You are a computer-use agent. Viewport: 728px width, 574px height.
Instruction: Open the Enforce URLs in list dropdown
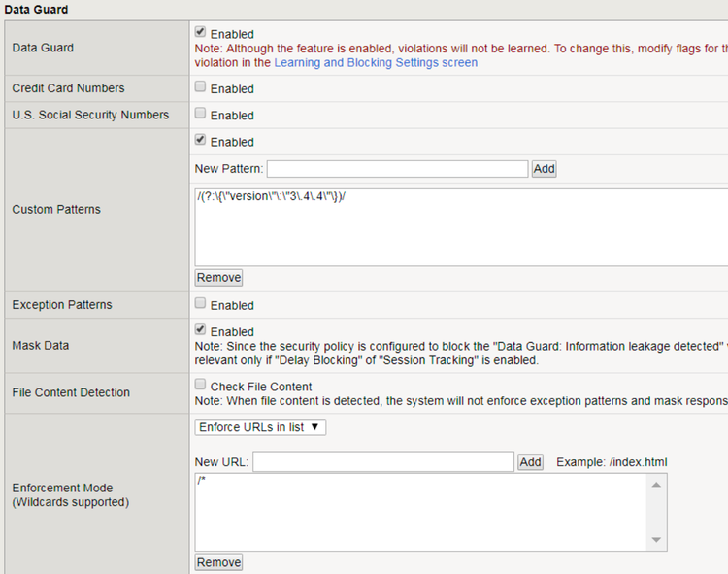[260, 427]
